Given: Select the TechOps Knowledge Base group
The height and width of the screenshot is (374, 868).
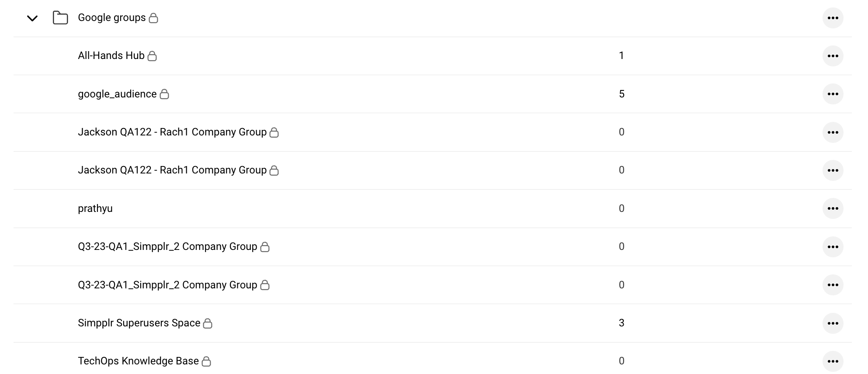Looking at the screenshot, I should [138, 361].
